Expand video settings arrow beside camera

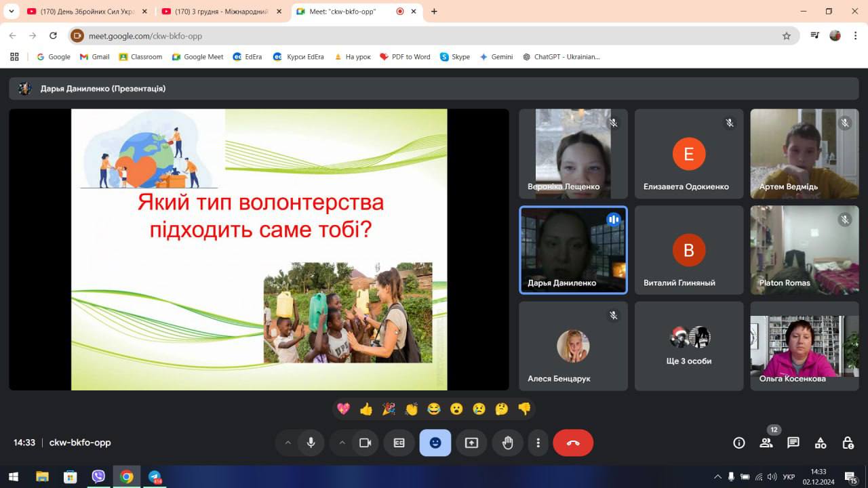pyautogui.click(x=342, y=443)
